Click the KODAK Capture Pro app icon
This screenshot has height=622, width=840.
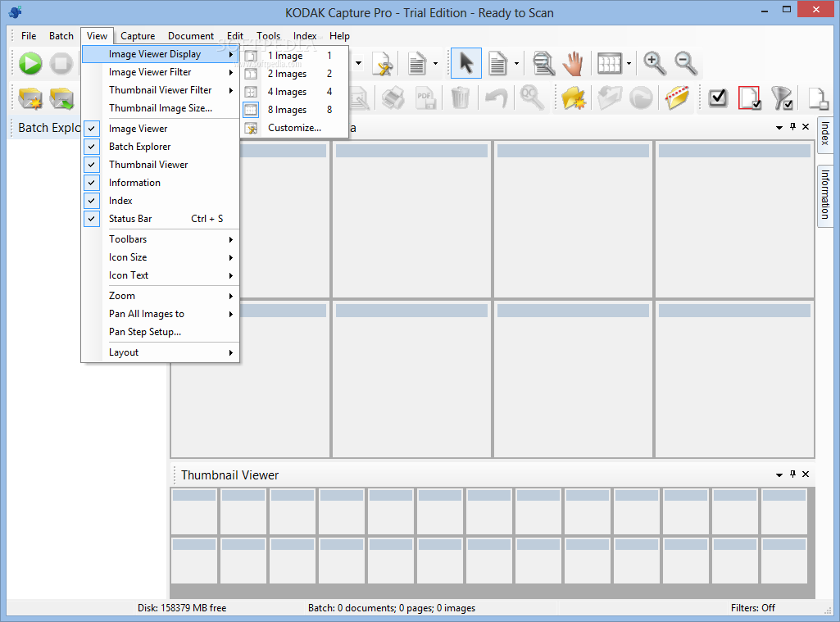click(16, 11)
